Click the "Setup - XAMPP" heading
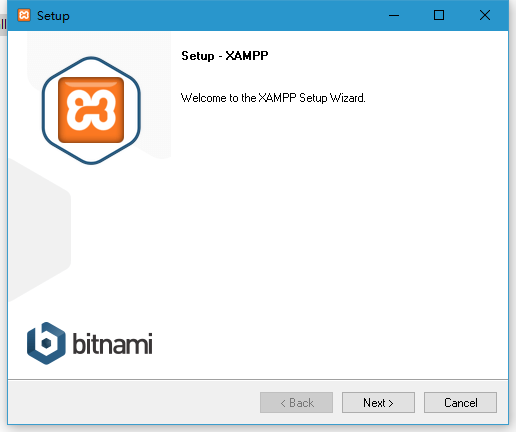Screen dimensions: 516x432 pyautogui.click(x=225, y=56)
